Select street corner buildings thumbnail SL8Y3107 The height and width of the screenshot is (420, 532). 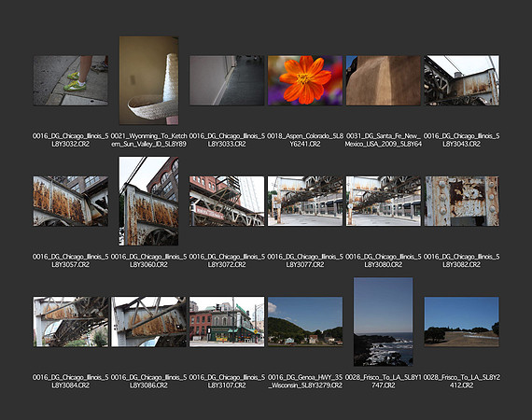[x=227, y=322]
